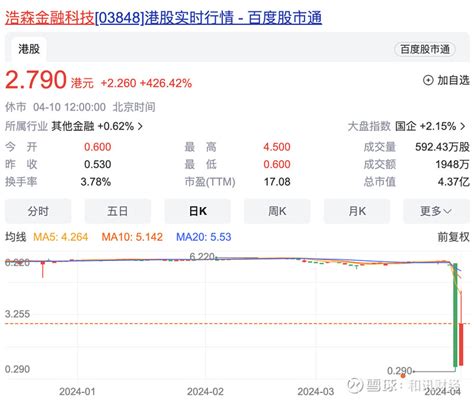The width and height of the screenshot is (474, 400).
Task: Click the +2.260 price change value
Action: click(118, 83)
